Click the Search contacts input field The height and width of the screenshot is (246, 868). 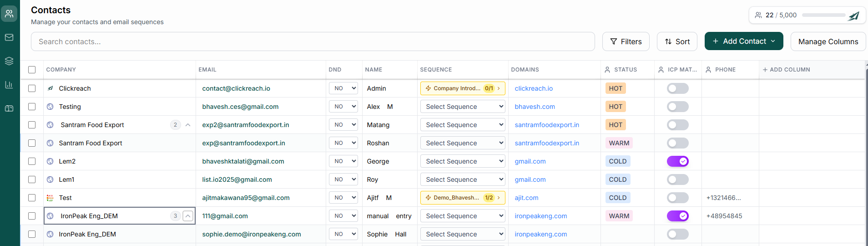coord(313,41)
